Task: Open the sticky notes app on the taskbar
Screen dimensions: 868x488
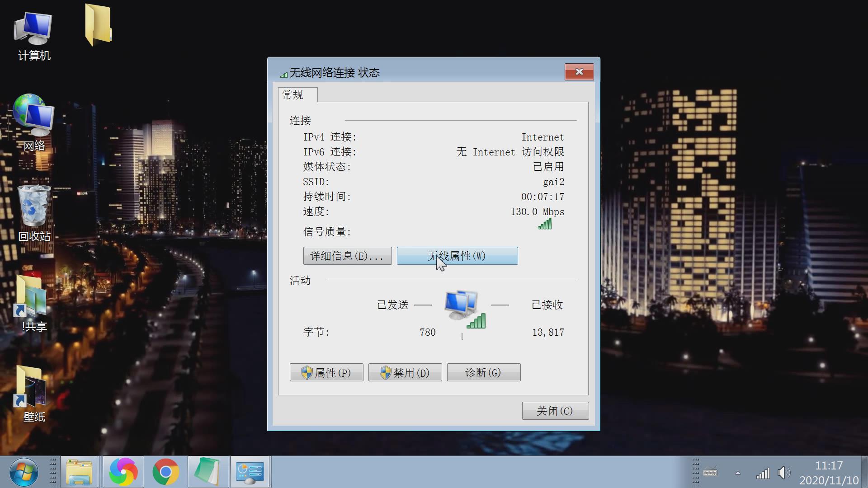Action: click(x=208, y=472)
